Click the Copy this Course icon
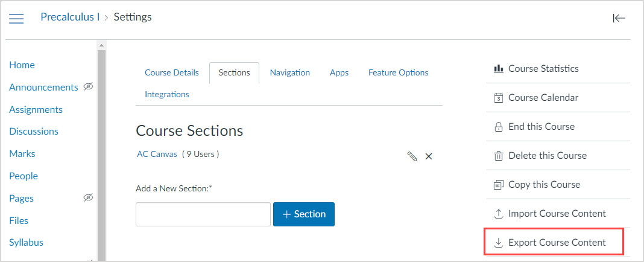 point(498,185)
